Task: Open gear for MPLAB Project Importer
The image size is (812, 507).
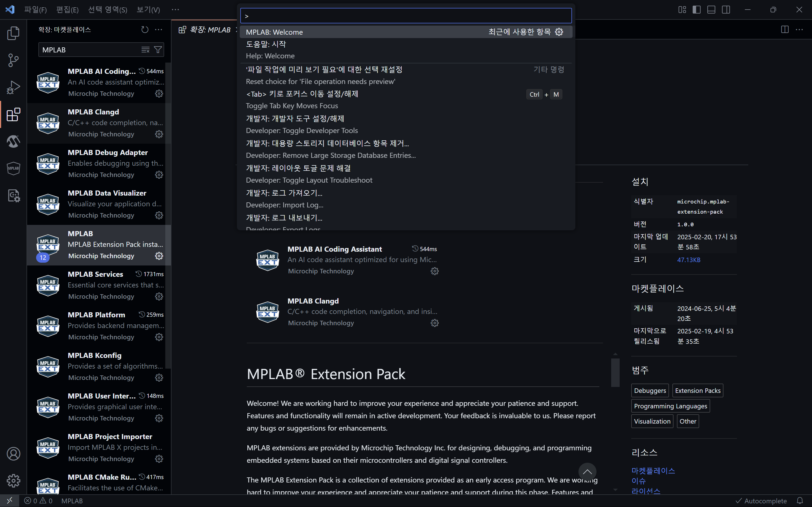Action: 159,459
